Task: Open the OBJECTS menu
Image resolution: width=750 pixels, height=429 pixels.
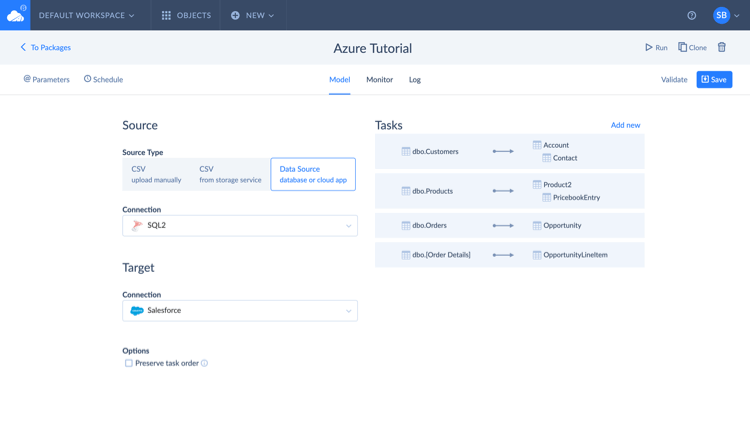Action: [x=186, y=15]
